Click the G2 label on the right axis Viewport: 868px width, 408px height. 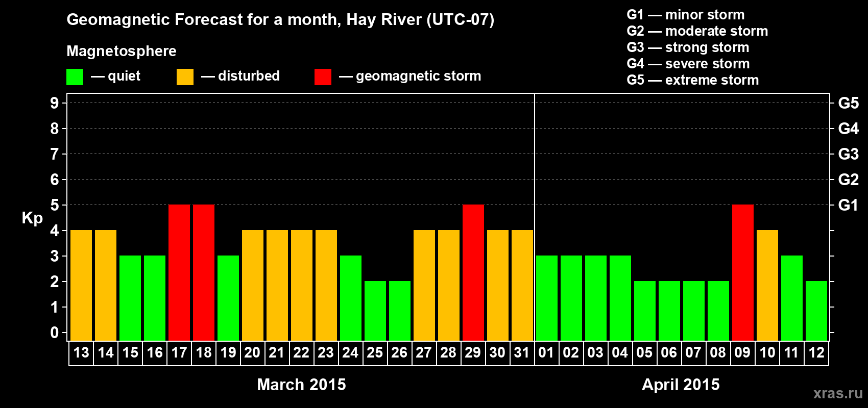[848, 180]
